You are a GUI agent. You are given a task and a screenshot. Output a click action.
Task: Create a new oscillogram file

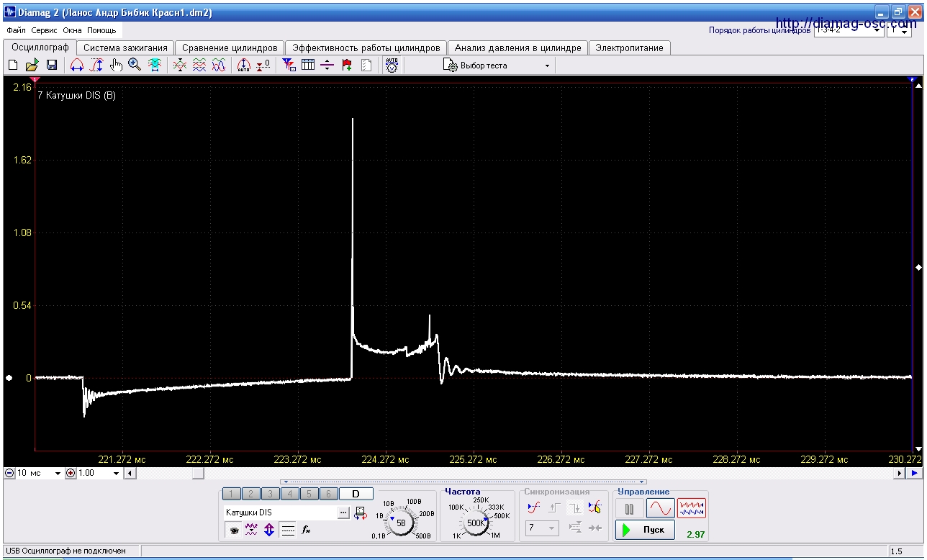(x=13, y=66)
